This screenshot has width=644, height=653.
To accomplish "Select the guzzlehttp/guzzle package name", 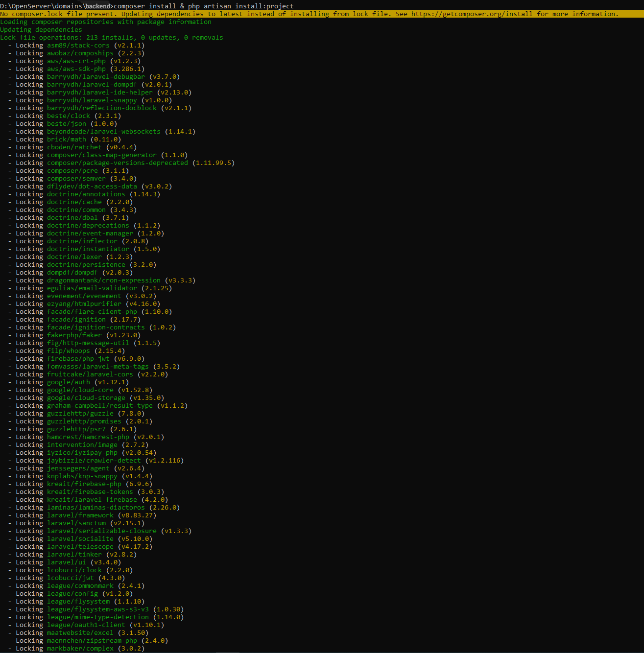I will (x=80, y=414).
